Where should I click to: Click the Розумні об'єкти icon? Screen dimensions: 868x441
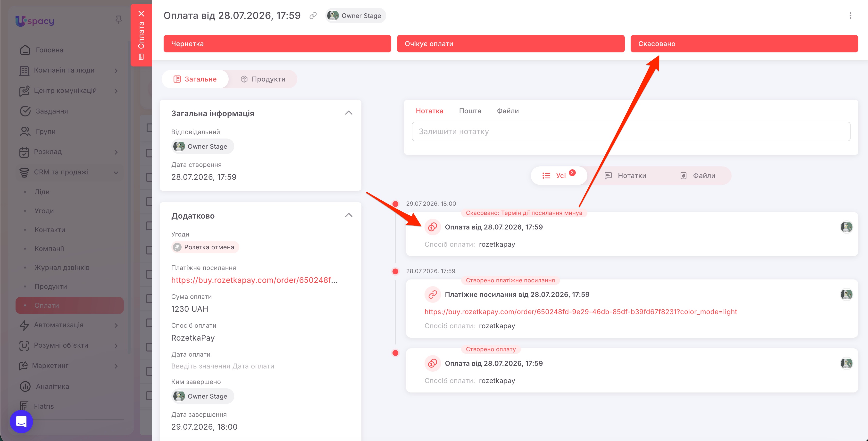point(24,345)
